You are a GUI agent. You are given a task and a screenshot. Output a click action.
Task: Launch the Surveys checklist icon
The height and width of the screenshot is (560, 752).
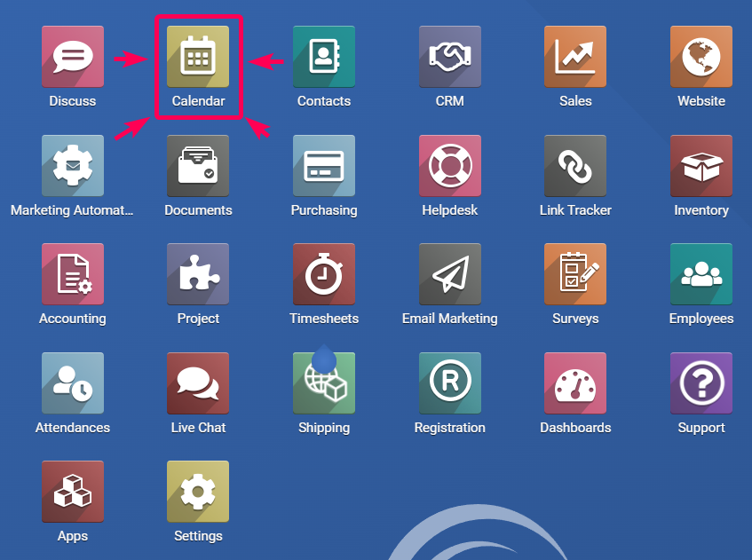coord(575,273)
